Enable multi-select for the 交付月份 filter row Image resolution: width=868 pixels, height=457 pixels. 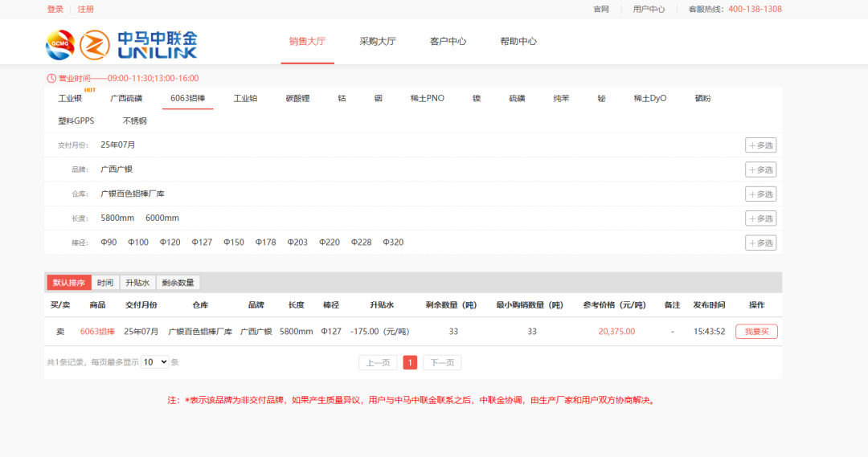tap(760, 145)
